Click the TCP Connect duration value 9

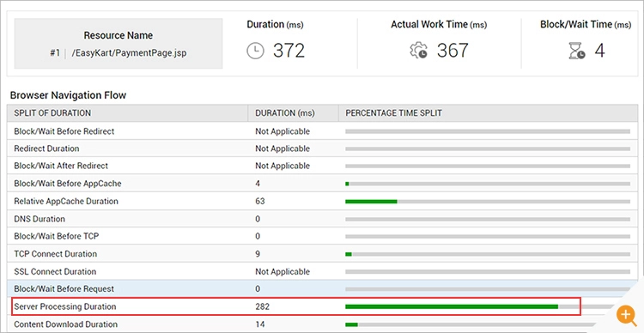pyautogui.click(x=258, y=254)
